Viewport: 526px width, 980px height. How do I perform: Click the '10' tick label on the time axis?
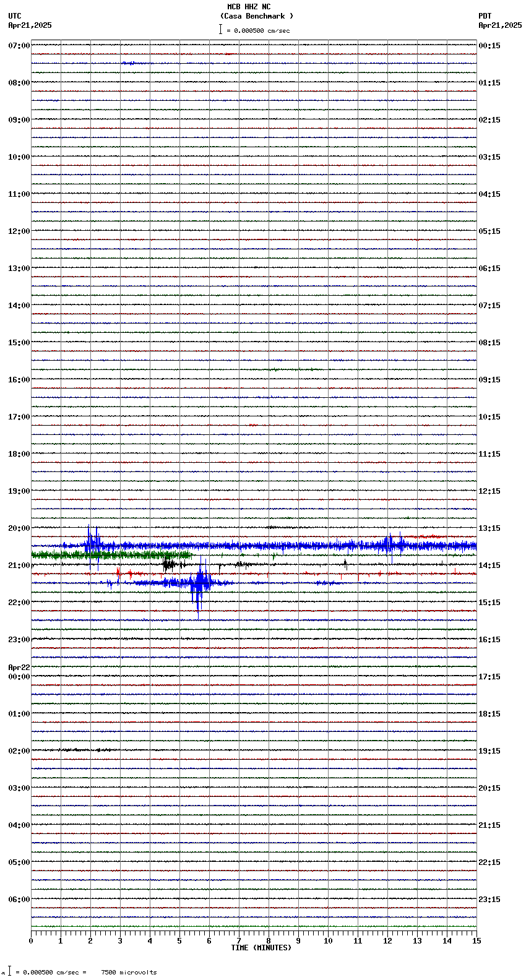(x=328, y=941)
